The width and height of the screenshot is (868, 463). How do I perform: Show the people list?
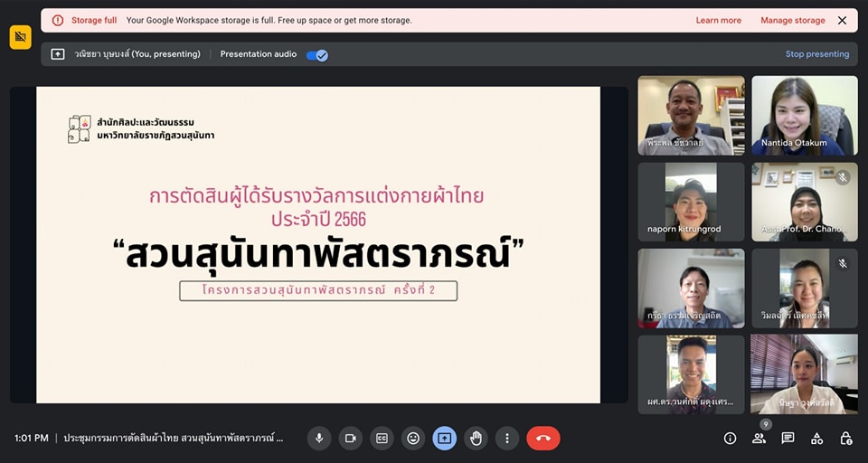coord(759,439)
